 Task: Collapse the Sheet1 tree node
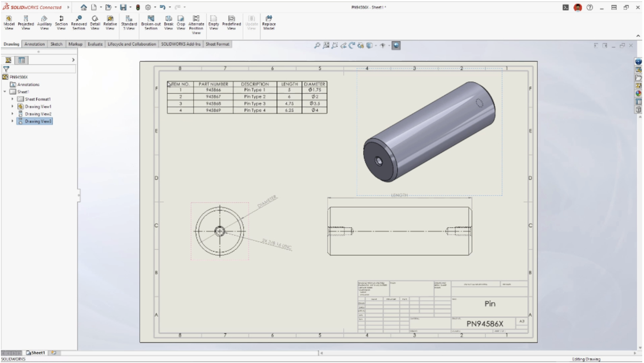(x=4, y=92)
